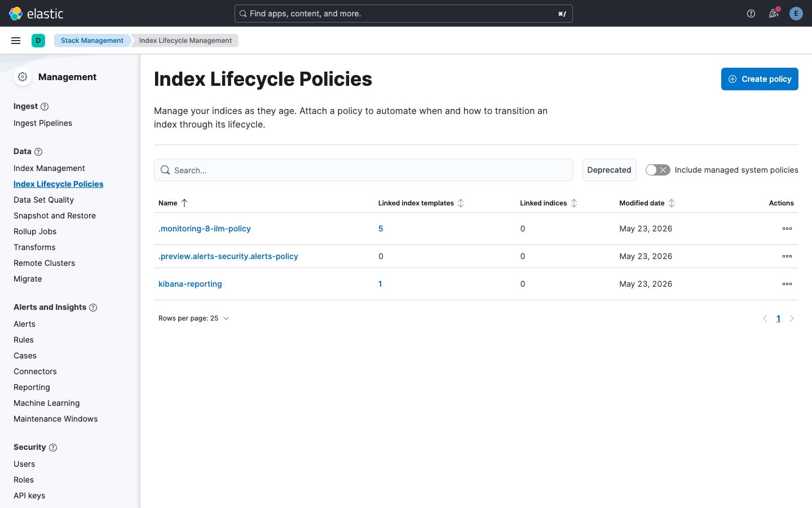This screenshot has height=508, width=812.
Task: Open Machine Learning in sidebar
Action: click(x=47, y=403)
